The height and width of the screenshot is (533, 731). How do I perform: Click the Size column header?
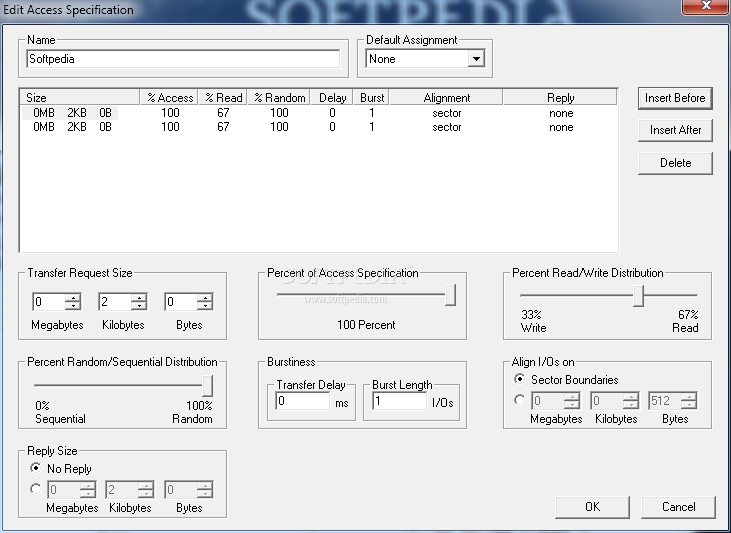[80, 97]
